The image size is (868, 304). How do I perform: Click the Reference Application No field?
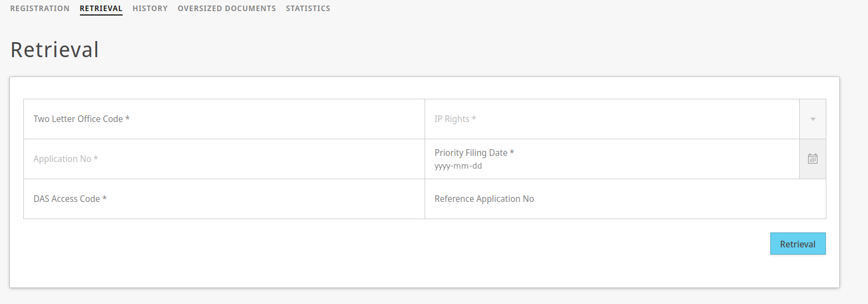click(x=625, y=199)
